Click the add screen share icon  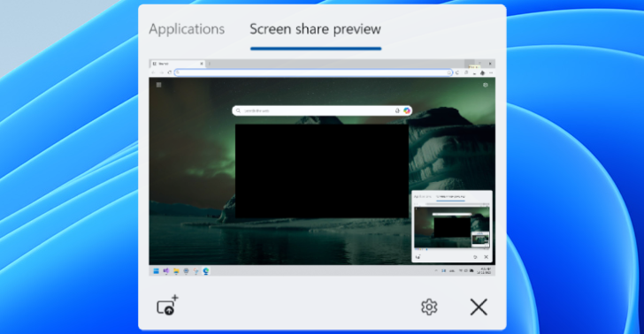click(167, 305)
